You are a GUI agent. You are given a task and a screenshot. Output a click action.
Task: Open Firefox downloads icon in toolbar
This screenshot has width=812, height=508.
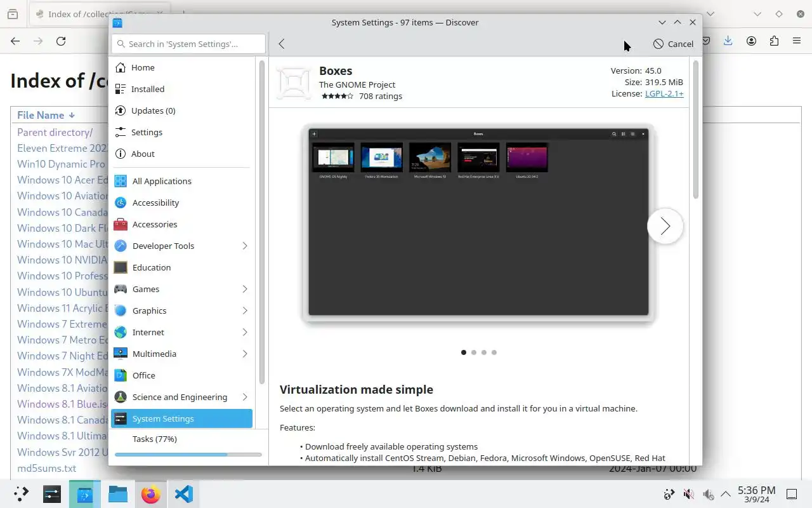(x=728, y=41)
